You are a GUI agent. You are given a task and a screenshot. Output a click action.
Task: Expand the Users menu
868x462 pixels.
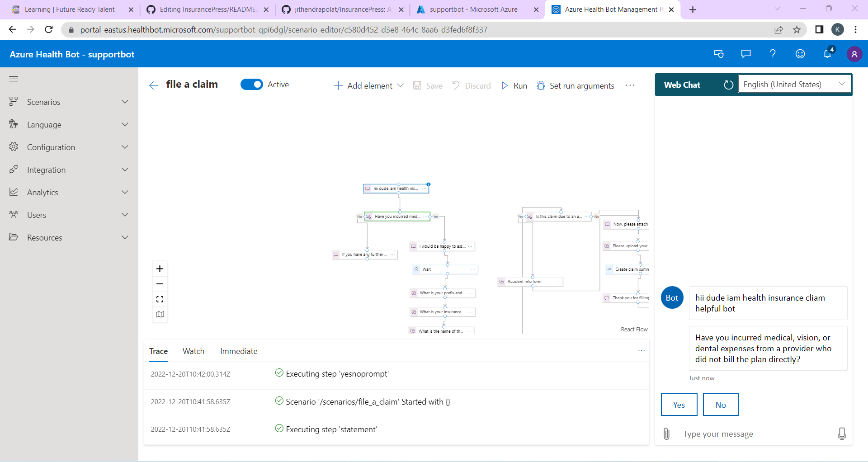[x=69, y=215]
